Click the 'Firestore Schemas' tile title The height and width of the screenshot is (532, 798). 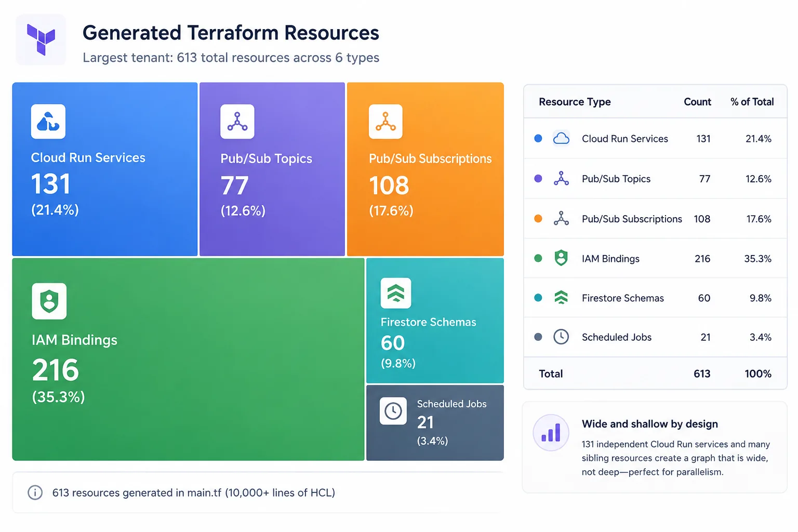coord(428,322)
